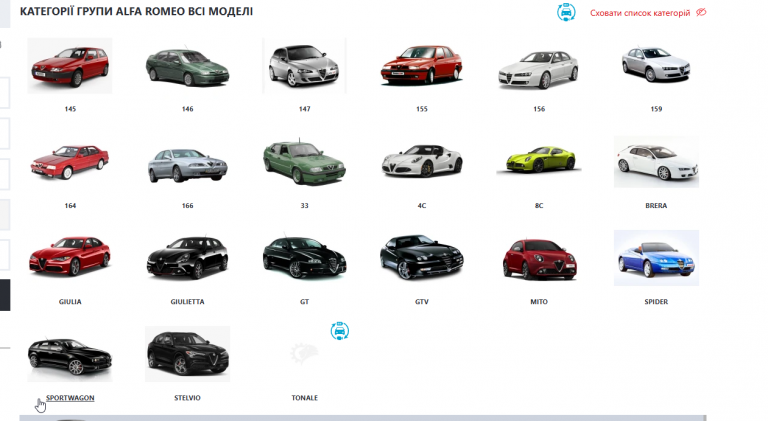Select the red MiTo car image
Screen dimensions: 768x421
coord(539,258)
